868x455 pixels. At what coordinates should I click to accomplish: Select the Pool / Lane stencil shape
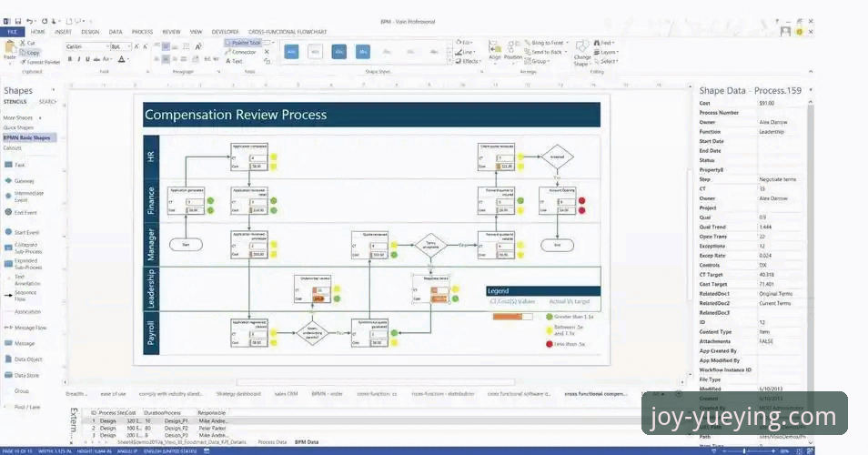22,407
